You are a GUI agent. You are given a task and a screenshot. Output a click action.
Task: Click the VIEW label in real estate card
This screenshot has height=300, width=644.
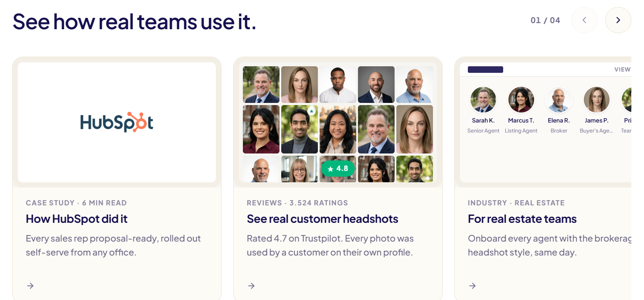tap(623, 69)
